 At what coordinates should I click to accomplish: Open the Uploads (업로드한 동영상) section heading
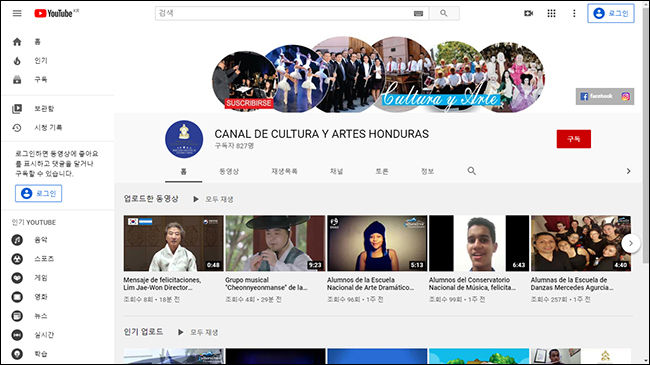click(151, 199)
